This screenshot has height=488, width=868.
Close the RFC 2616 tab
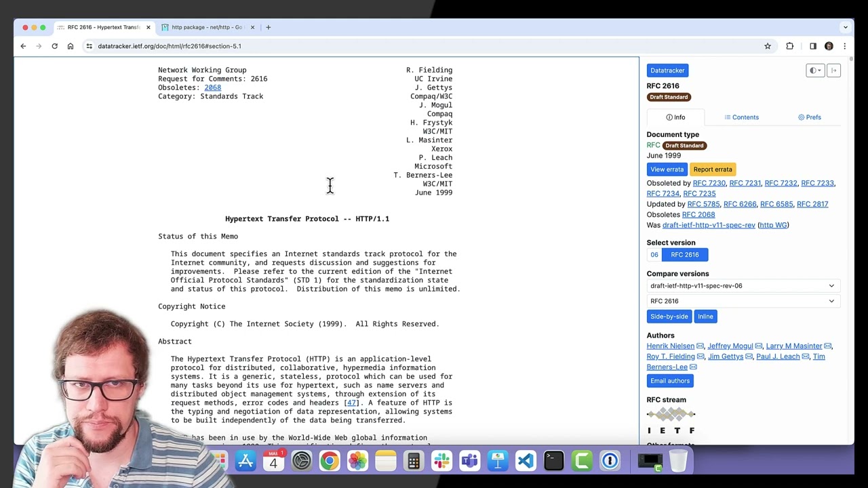tap(148, 27)
